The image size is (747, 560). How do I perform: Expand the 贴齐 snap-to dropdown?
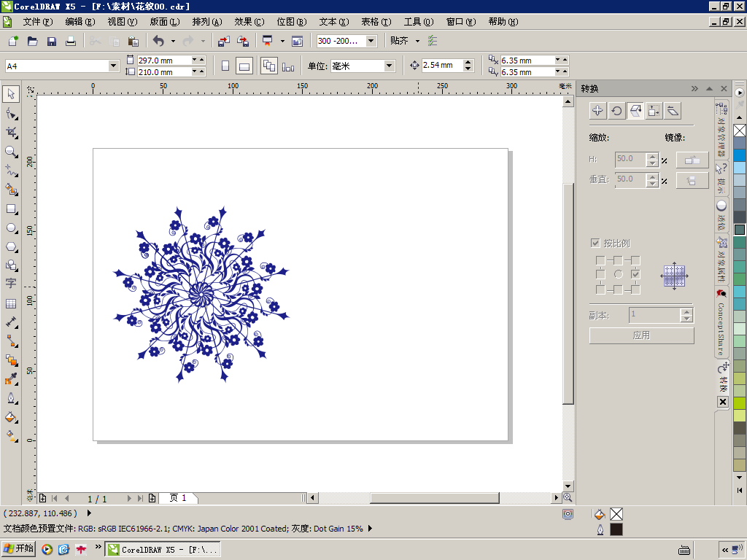click(417, 41)
